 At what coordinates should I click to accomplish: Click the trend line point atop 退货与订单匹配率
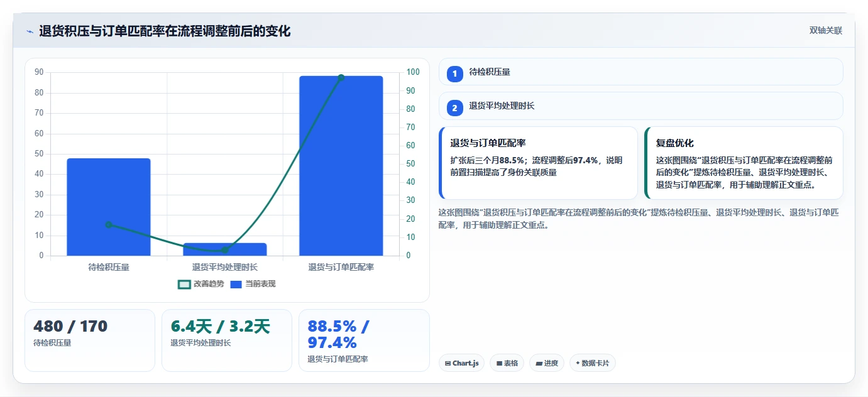coord(341,78)
